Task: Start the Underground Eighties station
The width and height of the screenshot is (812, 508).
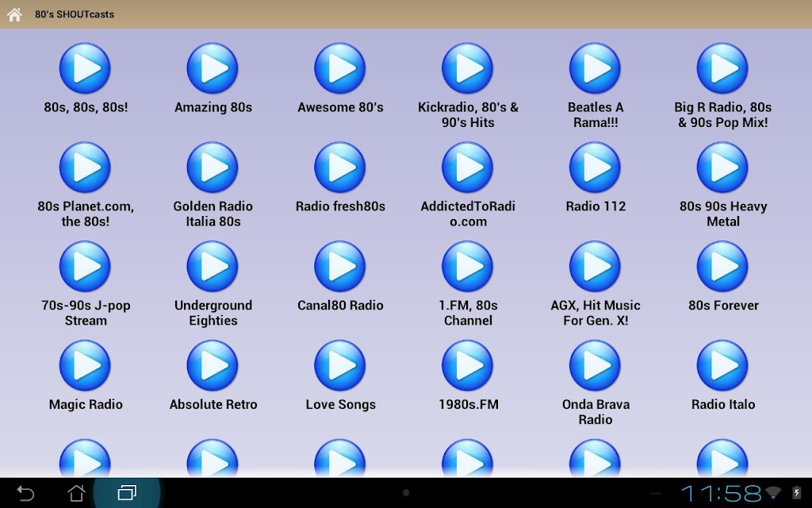Action: click(213, 266)
